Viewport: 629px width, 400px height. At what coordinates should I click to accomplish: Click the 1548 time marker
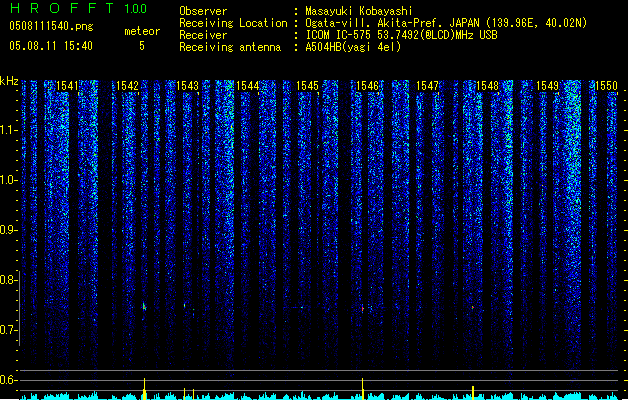(487, 86)
